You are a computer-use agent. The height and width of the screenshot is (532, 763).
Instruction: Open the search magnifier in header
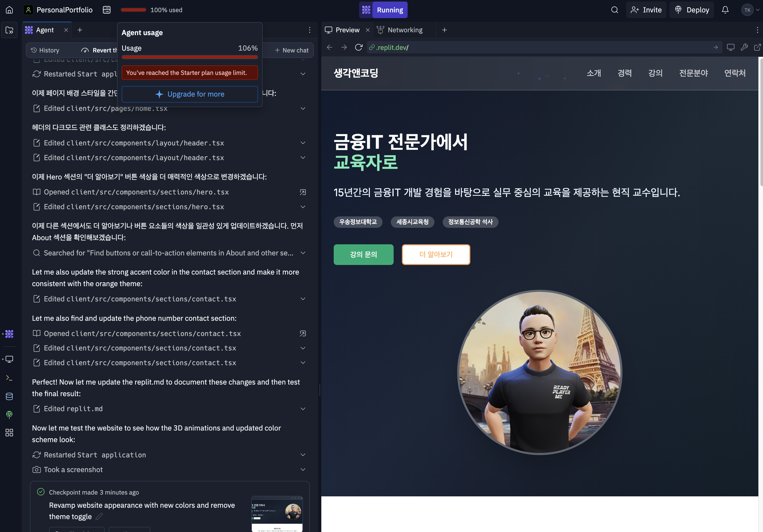[x=614, y=10]
